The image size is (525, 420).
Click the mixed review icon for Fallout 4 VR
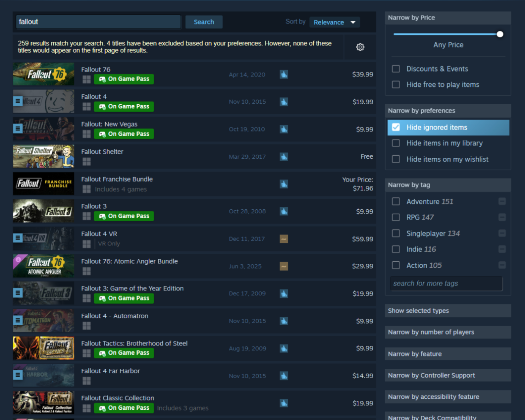[x=283, y=239]
